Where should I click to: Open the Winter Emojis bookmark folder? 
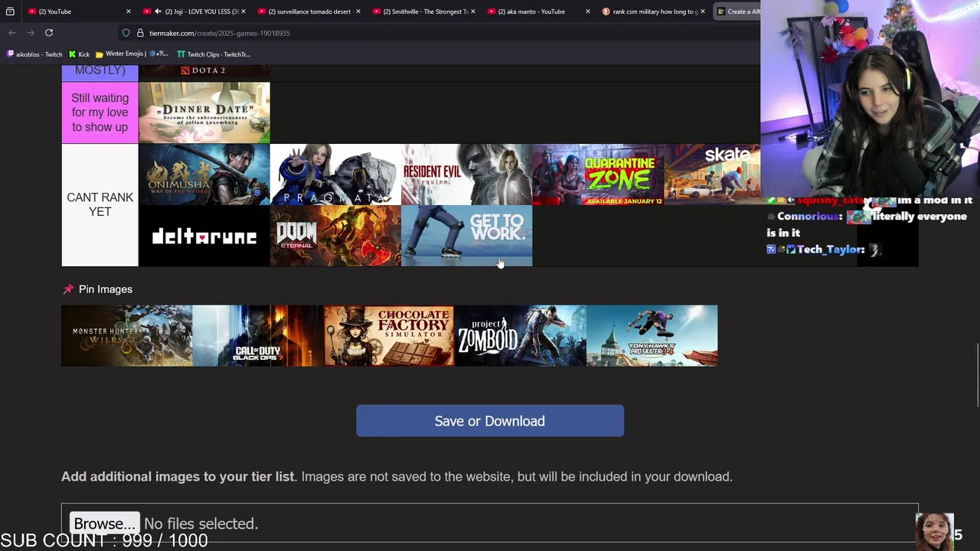click(132, 54)
